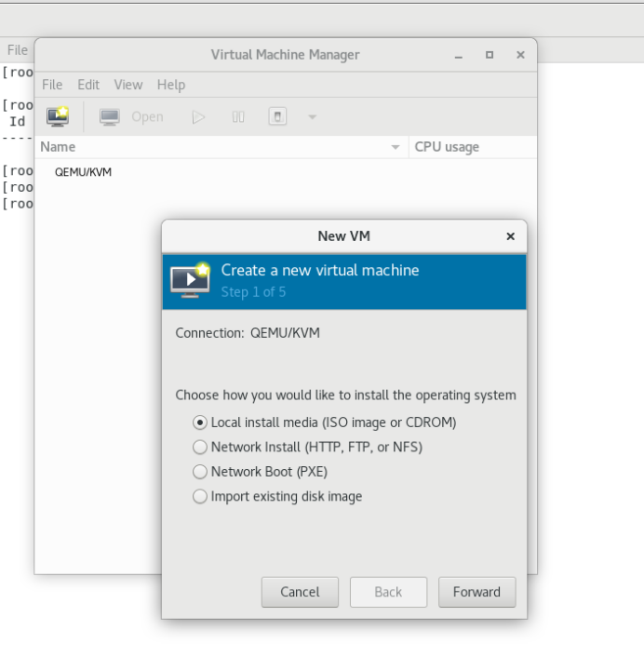This screenshot has height=657, width=644.
Task: Open the Help menu
Action: (x=171, y=85)
